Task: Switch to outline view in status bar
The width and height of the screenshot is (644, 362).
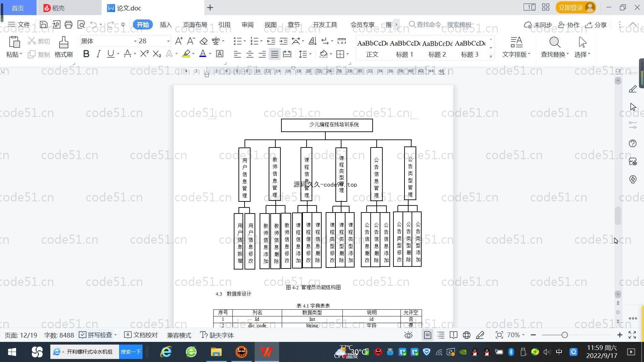Action: point(441,335)
